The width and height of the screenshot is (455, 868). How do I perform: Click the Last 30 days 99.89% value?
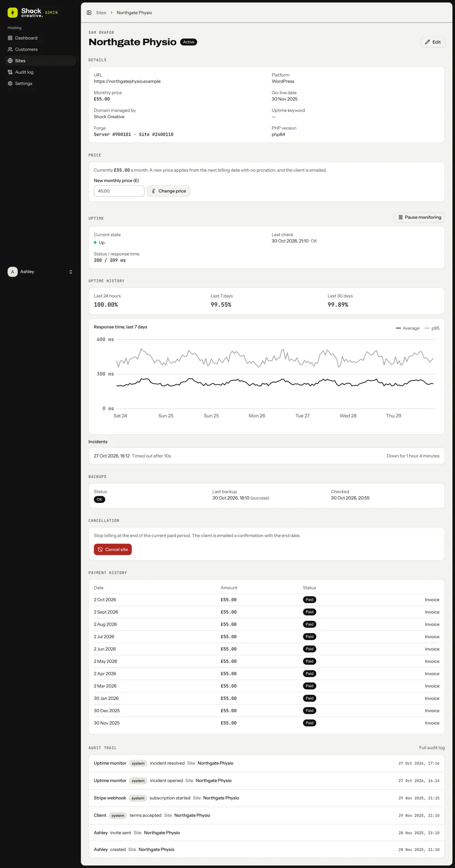point(338,305)
